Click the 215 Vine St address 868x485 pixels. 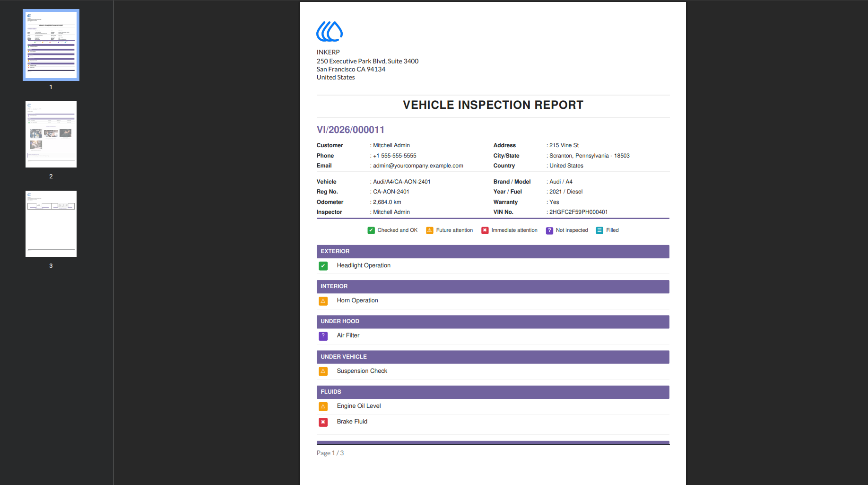pos(564,145)
